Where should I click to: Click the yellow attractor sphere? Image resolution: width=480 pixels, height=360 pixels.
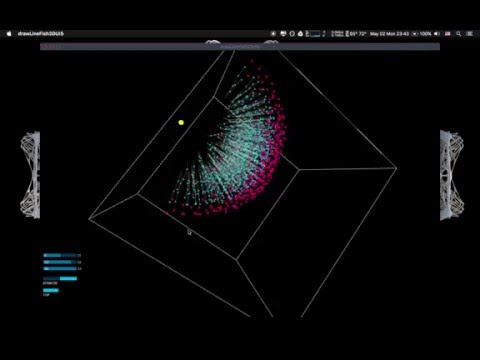[181, 122]
